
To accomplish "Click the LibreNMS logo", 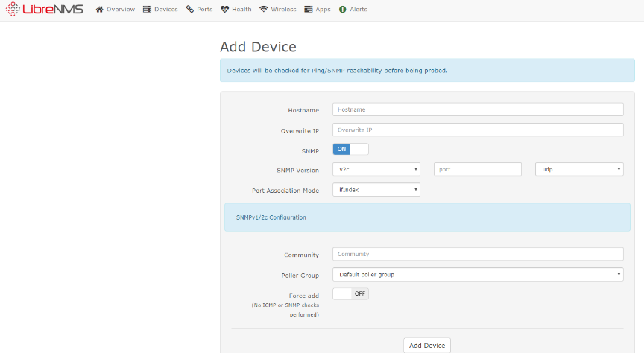I will pyautogui.click(x=44, y=10).
